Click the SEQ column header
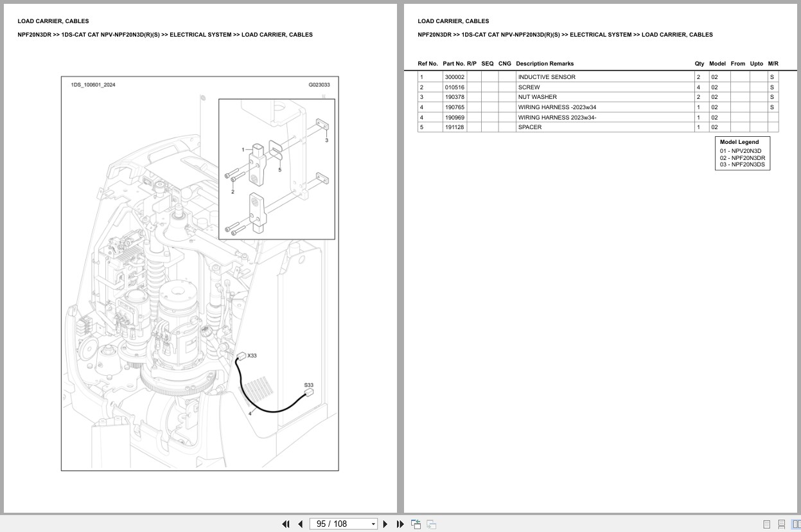 point(488,64)
